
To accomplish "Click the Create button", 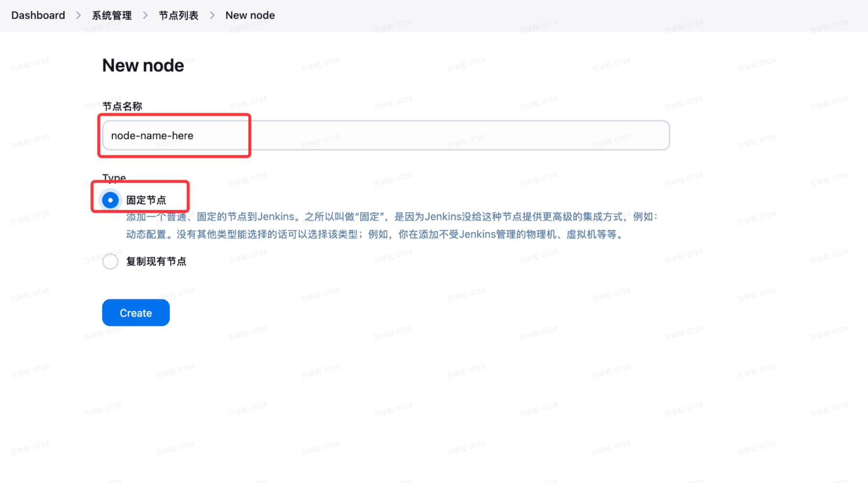I will click(x=136, y=313).
